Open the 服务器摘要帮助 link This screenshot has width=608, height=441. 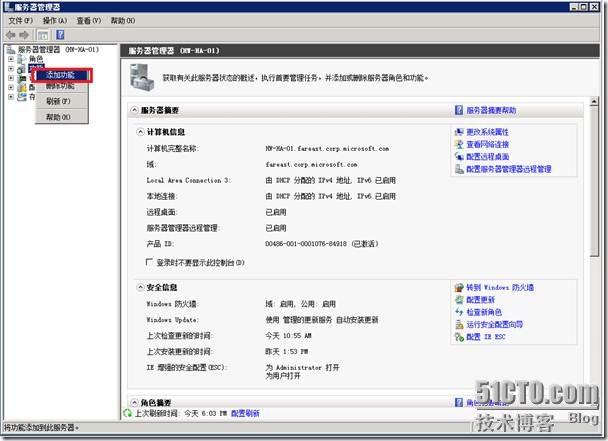pyautogui.click(x=491, y=110)
